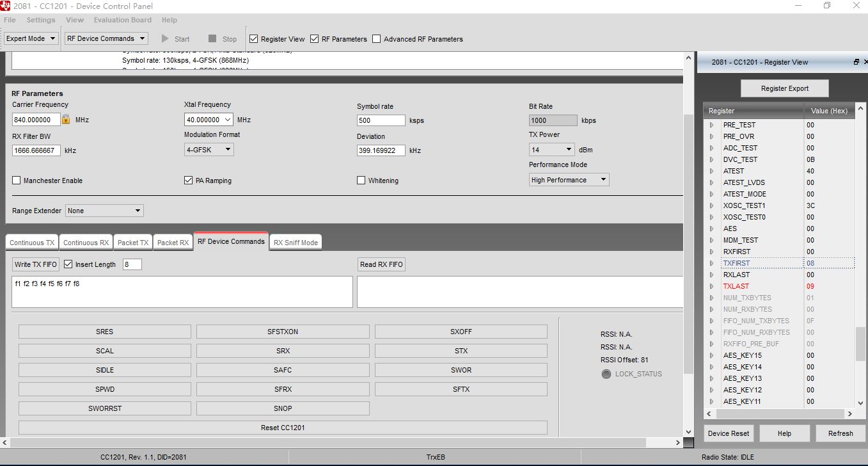
Task: Click the carrier frequency lock icon
Action: click(66, 119)
